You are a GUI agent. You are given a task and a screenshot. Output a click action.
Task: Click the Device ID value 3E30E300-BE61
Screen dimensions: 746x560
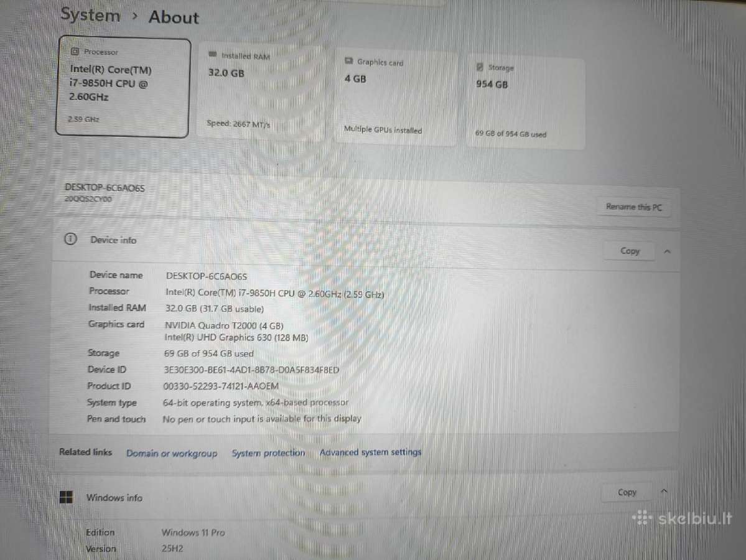point(252,370)
